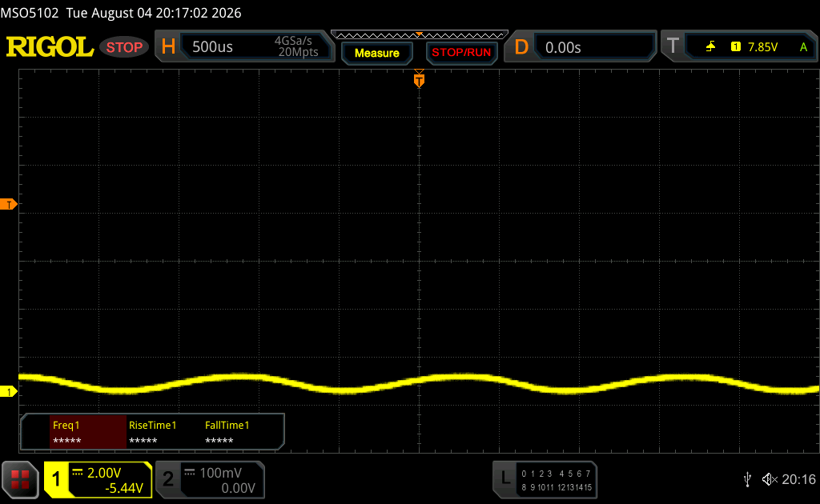Open the 500us timebase scale setting
The height and width of the screenshot is (504, 820).
coord(212,47)
